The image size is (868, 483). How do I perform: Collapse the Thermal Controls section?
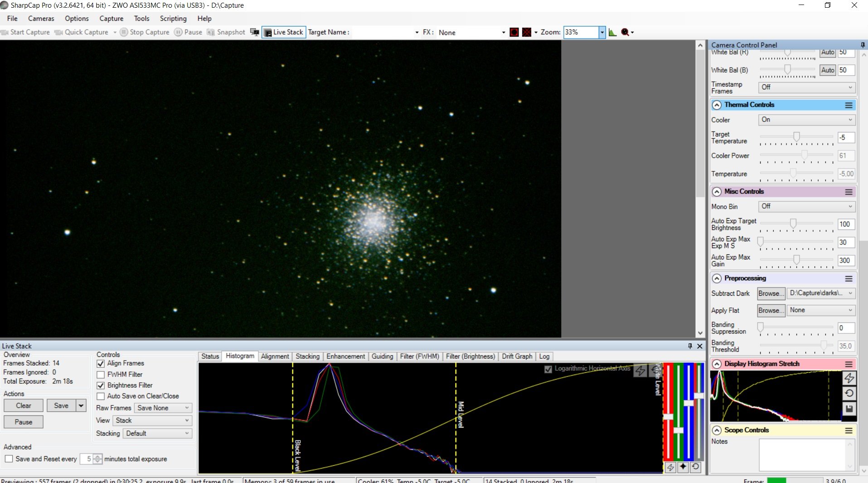[x=717, y=105]
